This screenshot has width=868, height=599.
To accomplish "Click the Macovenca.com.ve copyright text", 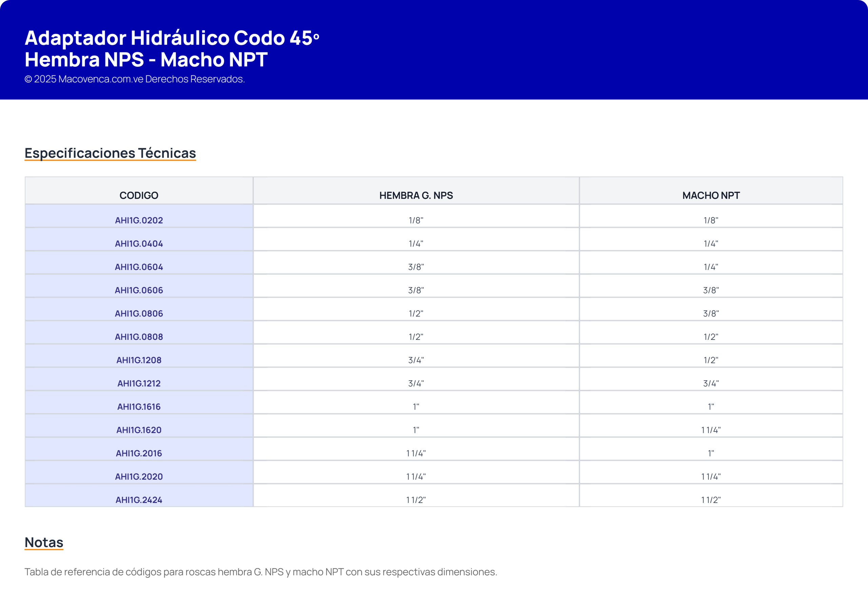I will (x=135, y=79).
